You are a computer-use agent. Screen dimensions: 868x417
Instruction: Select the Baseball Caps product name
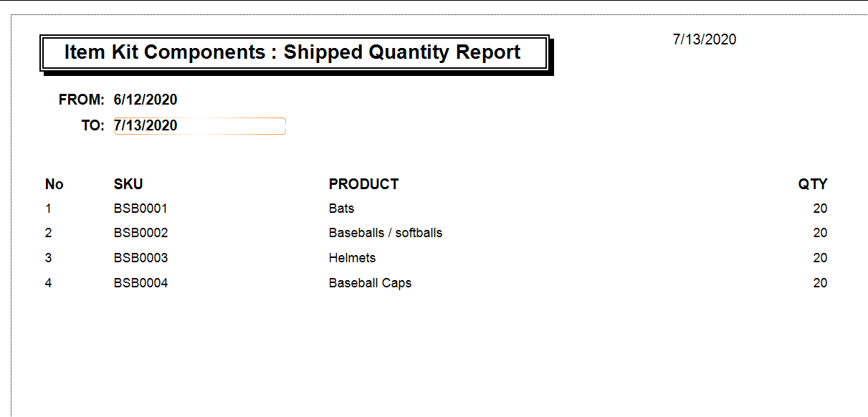pyautogui.click(x=370, y=283)
